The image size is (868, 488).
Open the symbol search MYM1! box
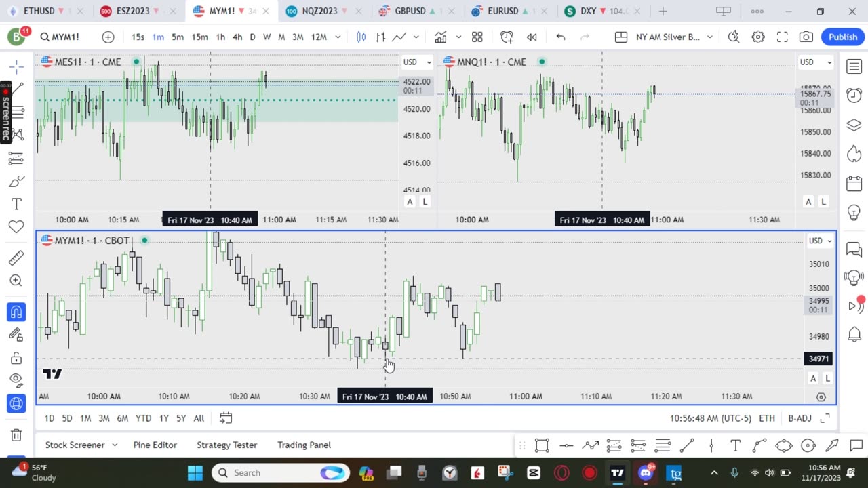tap(60, 37)
